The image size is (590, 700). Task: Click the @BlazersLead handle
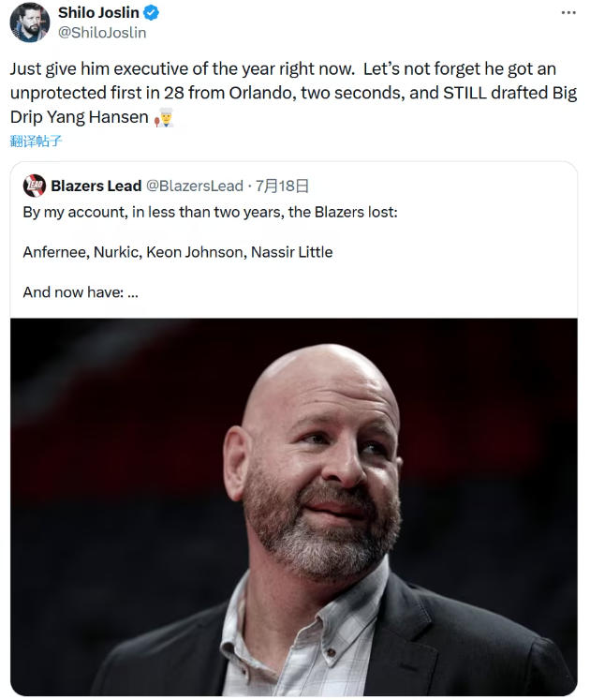pos(195,186)
